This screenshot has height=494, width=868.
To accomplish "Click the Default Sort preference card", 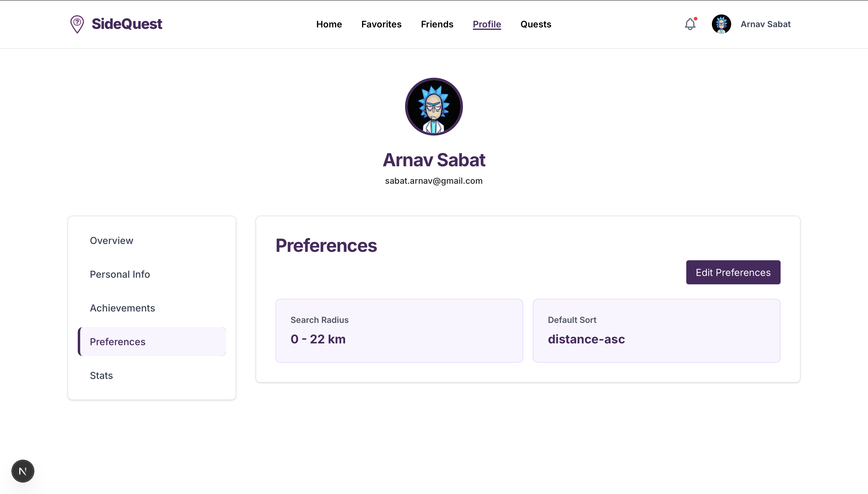I will pos(656,330).
